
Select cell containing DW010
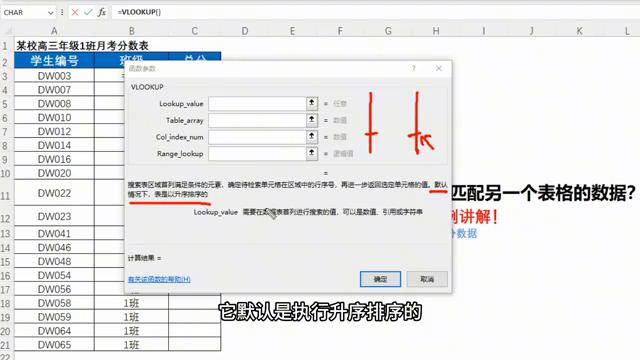[54, 118]
